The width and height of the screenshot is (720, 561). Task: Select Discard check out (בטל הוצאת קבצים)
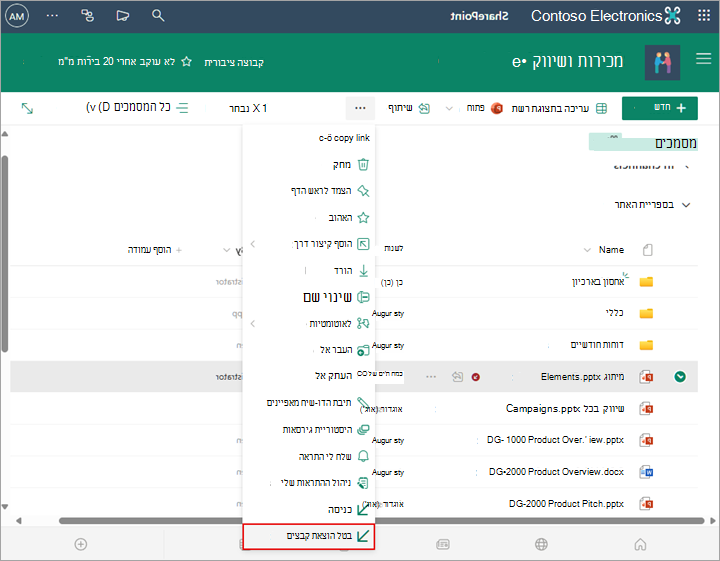point(309,536)
